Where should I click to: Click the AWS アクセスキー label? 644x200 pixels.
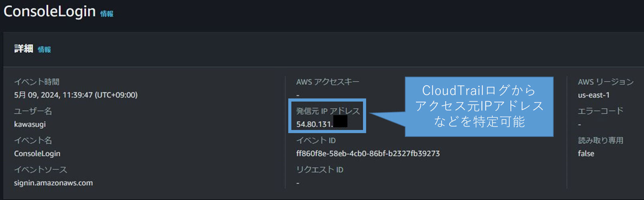[x=327, y=82]
